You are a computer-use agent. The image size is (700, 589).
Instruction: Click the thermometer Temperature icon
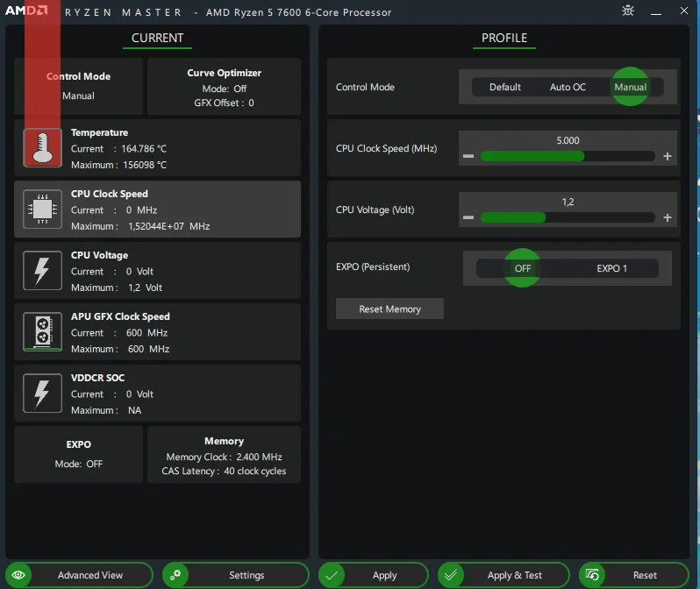(42, 148)
